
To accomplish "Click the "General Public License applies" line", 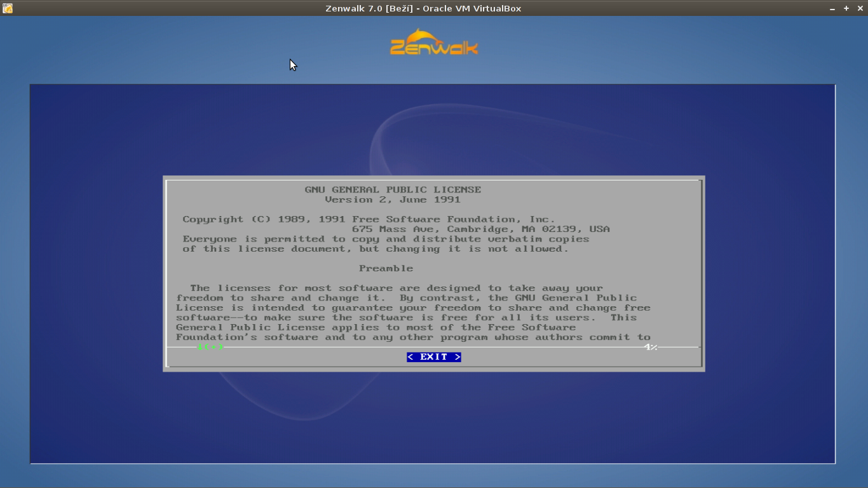I will click(x=376, y=327).
